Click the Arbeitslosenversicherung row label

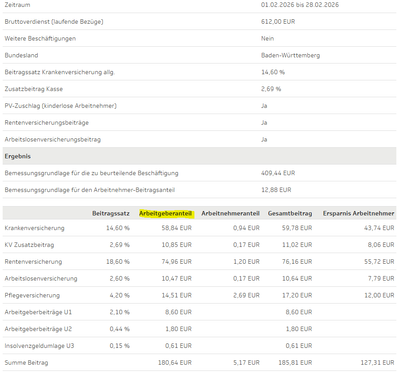[41, 279]
